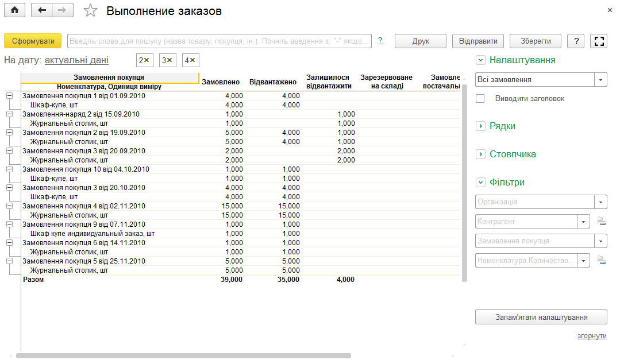Open Номенклатура selection list icon
620x364 pixels.
(602, 261)
